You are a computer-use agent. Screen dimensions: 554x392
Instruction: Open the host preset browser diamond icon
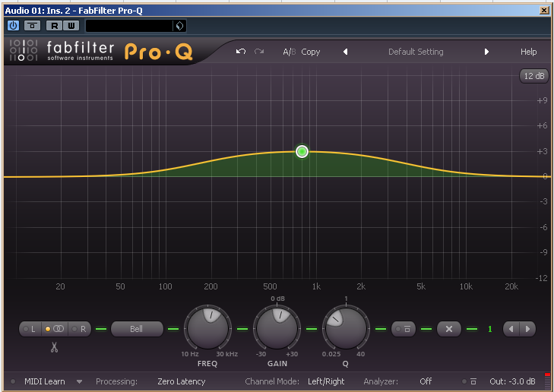click(x=179, y=26)
